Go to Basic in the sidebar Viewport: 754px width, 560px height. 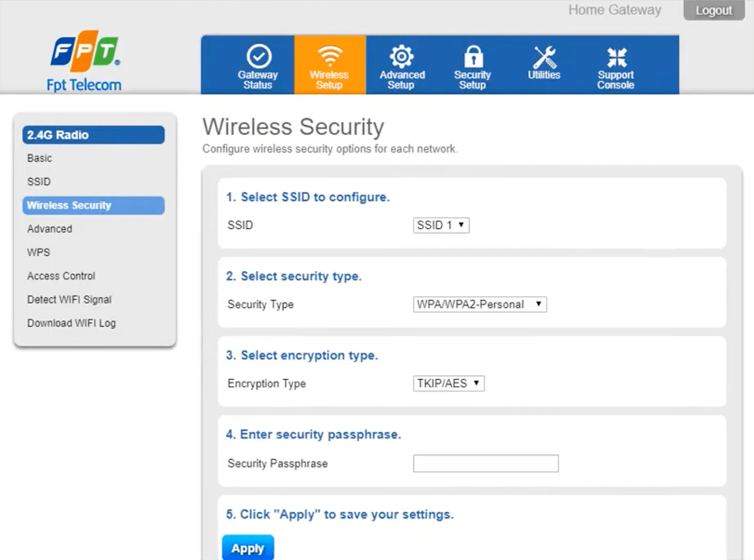pos(40,158)
